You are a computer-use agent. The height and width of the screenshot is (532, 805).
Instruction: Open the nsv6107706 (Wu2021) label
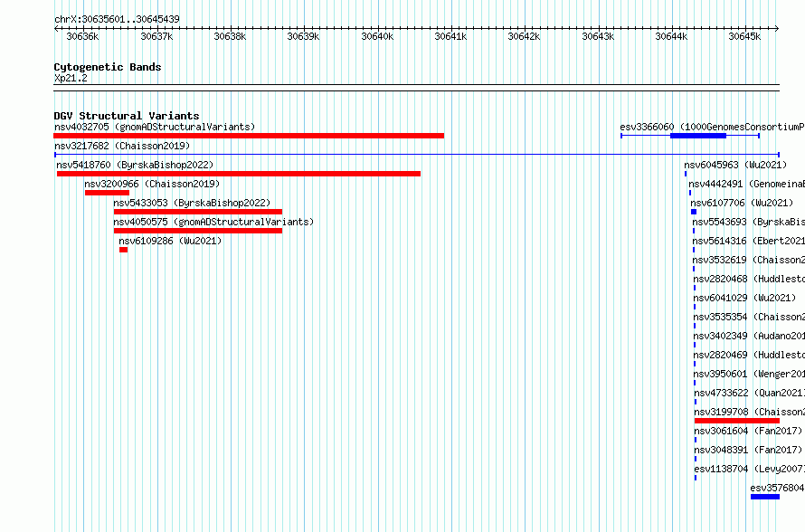(x=742, y=203)
